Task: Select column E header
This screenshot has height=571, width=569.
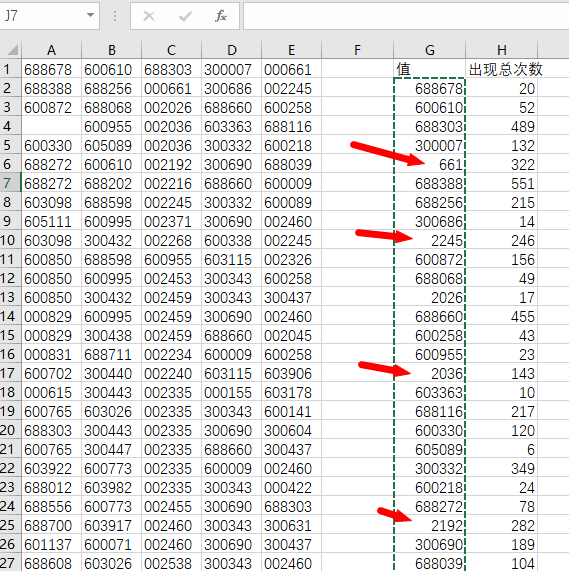Action: pos(291,50)
